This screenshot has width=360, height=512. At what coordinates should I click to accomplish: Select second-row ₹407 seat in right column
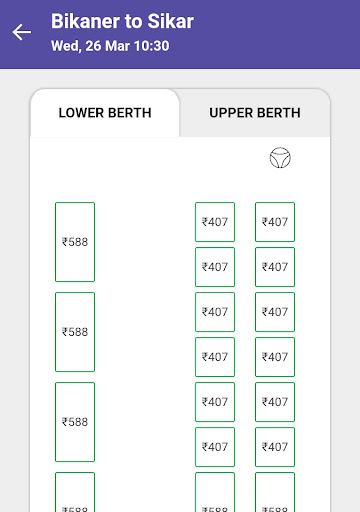[275, 267]
